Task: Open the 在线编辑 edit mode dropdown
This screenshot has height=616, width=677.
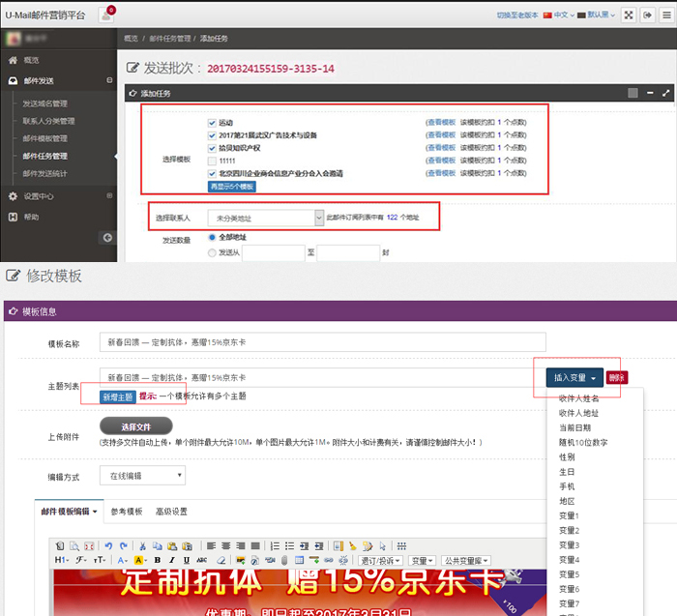Action: (x=145, y=476)
